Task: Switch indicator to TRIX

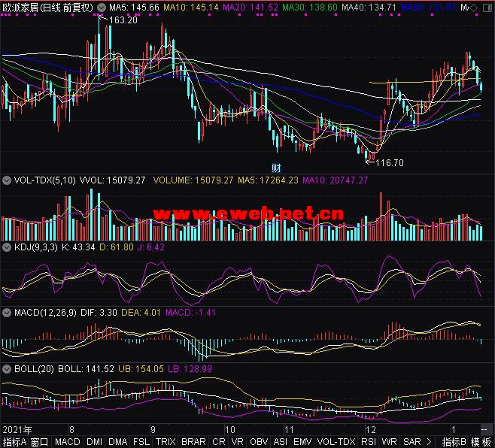Action: [x=166, y=442]
